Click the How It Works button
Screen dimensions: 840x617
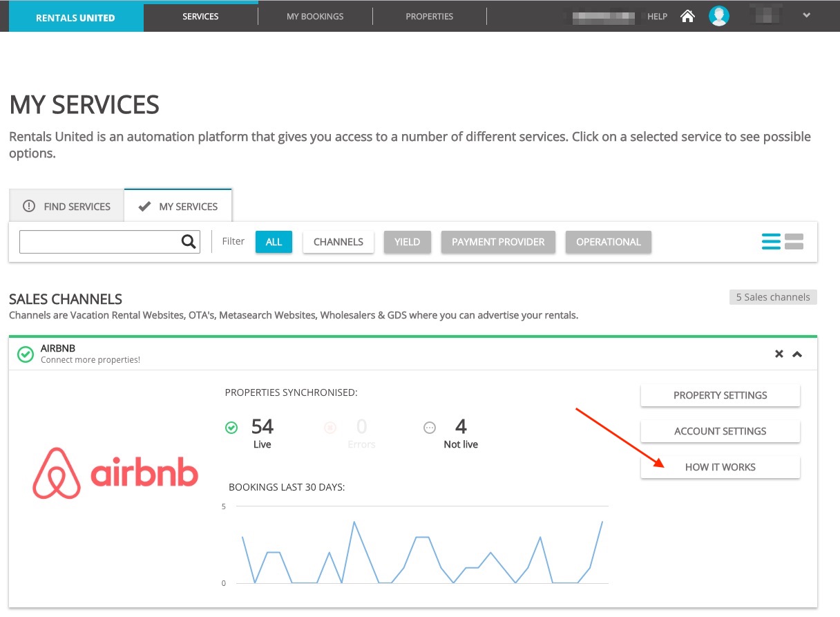tap(720, 467)
